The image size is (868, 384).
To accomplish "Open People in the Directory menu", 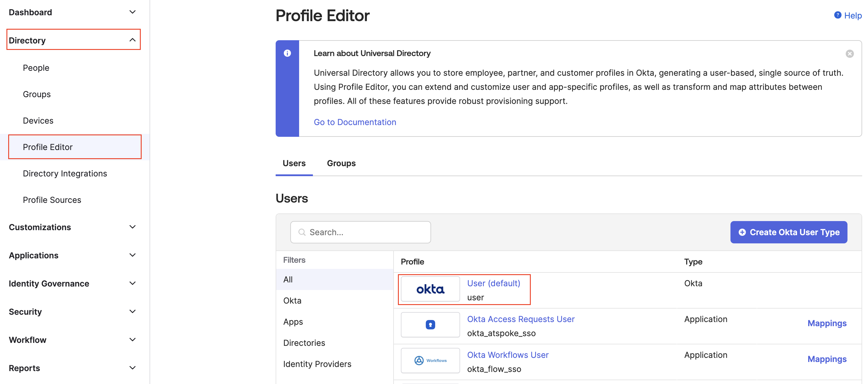I will point(36,68).
